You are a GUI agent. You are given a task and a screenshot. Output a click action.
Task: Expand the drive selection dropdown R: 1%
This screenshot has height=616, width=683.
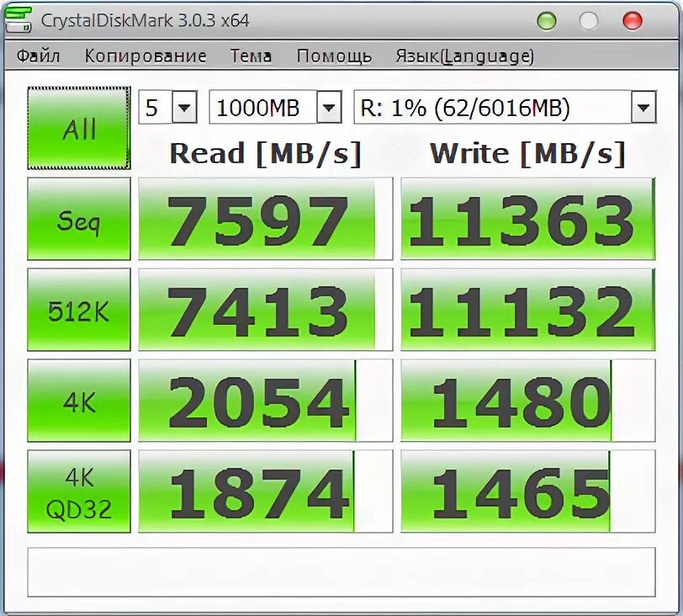point(643,107)
